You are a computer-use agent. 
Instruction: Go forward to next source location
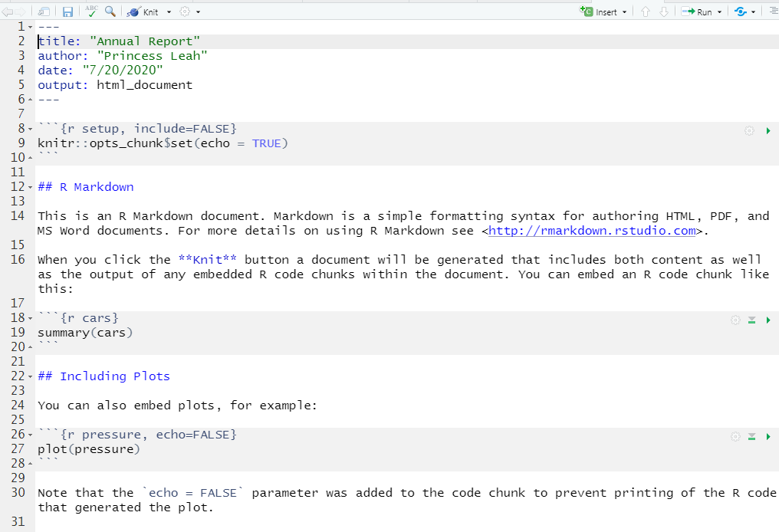[21, 11]
